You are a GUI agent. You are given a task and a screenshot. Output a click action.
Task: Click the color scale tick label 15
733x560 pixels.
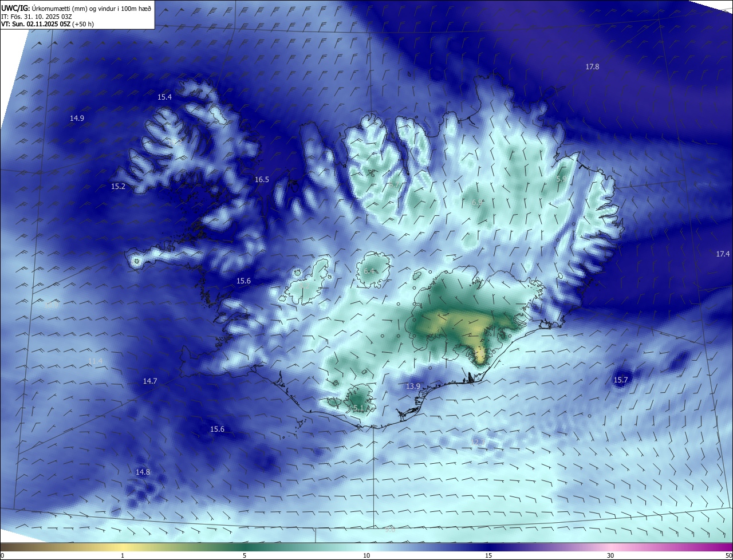pos(488,556)
